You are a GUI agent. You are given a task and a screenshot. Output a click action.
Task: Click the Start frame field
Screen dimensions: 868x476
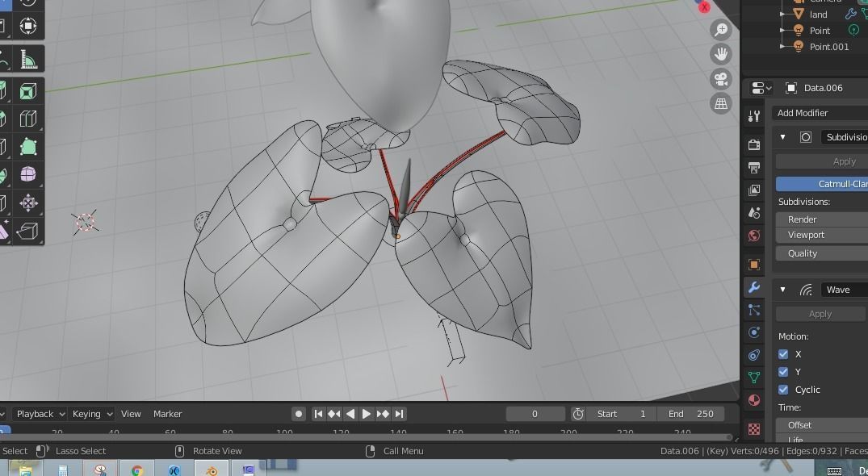pos(621,414)
